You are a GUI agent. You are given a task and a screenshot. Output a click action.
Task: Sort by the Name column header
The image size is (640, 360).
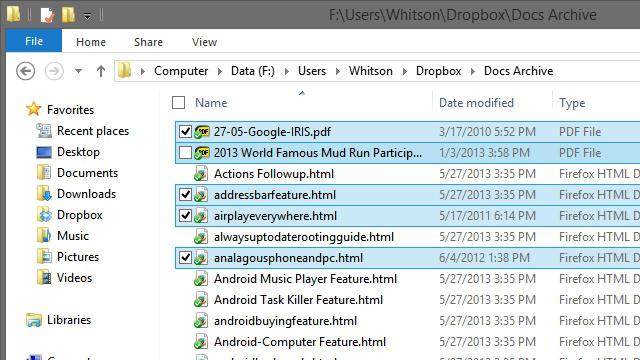pyautogui.click(x=211, y=103)
